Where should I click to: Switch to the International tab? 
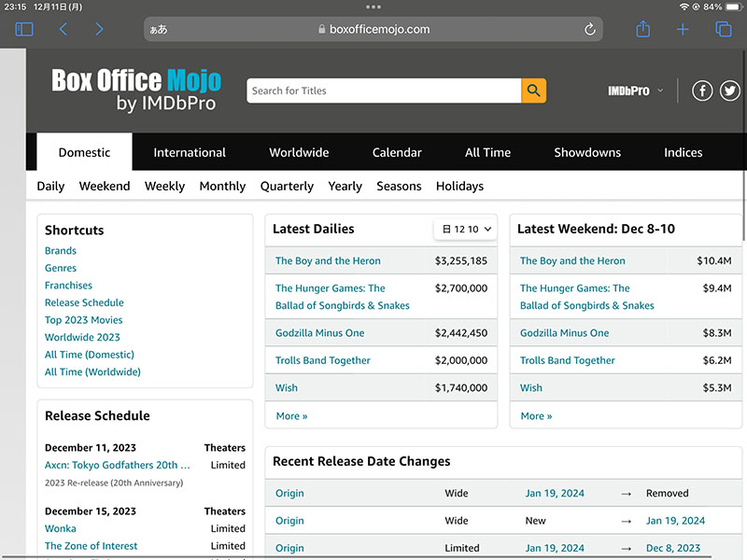pyautogui.click(x=190, y=152)
